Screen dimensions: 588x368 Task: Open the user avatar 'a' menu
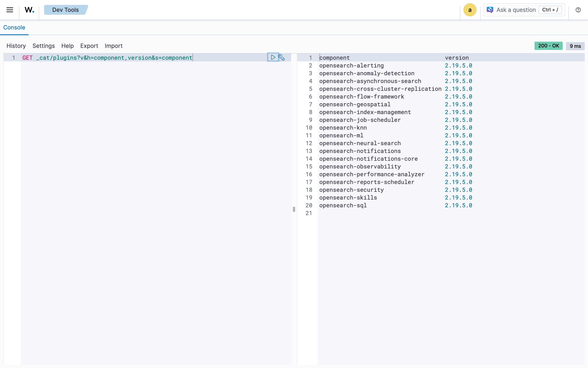click(470, 10)
